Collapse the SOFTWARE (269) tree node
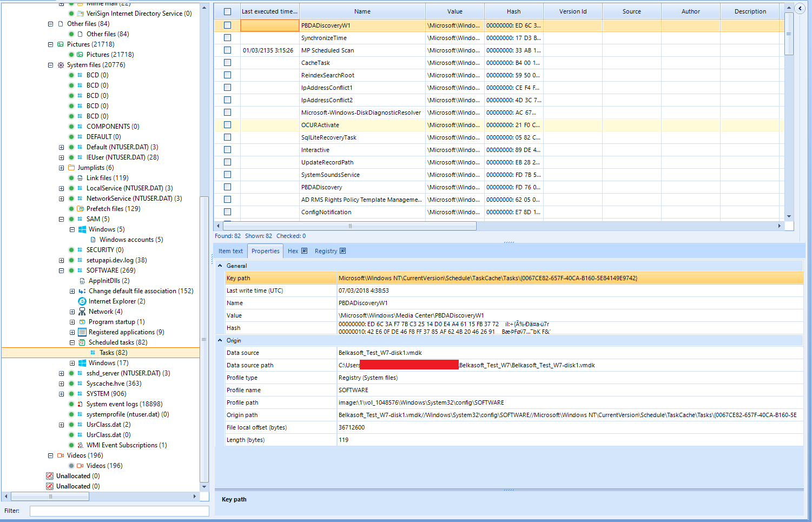 tap(61, 270)
